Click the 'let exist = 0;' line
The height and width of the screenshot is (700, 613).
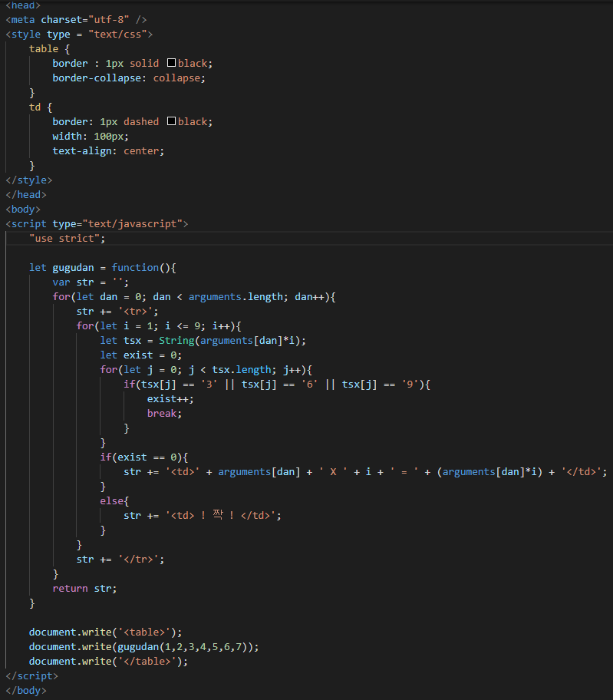[141, 355]
